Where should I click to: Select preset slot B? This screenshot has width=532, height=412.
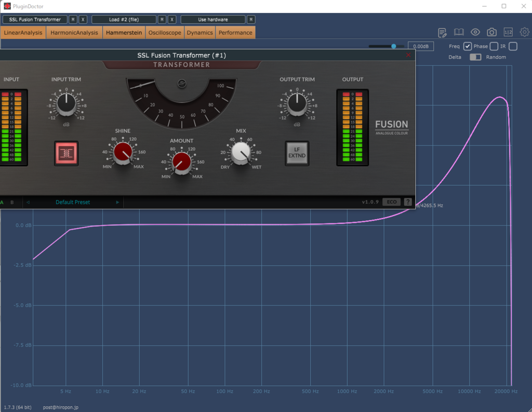pos(12,202)
